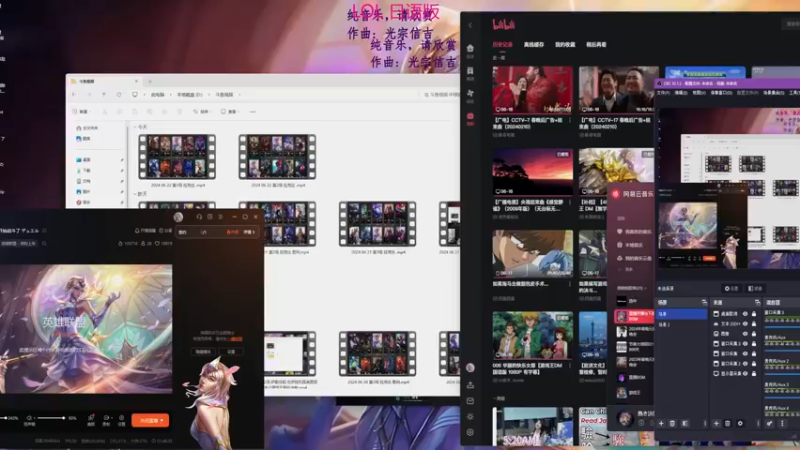Image resolution: width=800 pixels, height=450 pixels.
Task: Click the Explorer search box
Action: coord(441,95)
